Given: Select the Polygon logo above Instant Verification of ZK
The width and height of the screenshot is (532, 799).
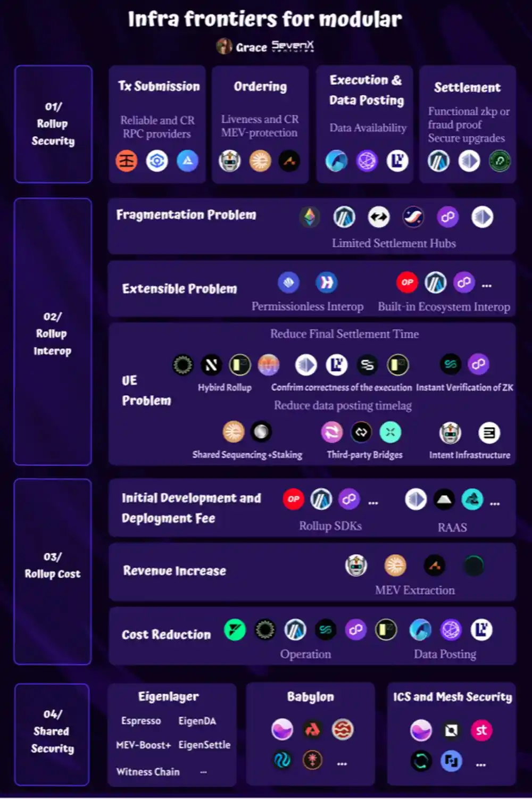Looking at the screenshot, I should click(478, 364).
